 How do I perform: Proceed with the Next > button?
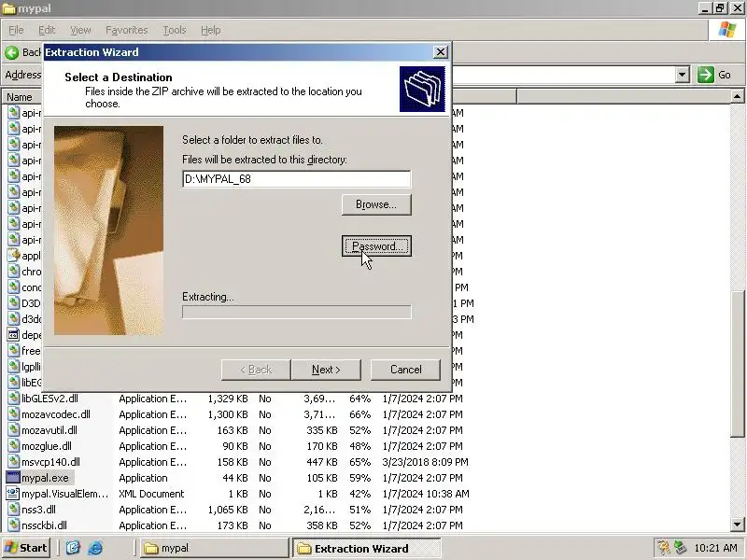coord(326,370)
